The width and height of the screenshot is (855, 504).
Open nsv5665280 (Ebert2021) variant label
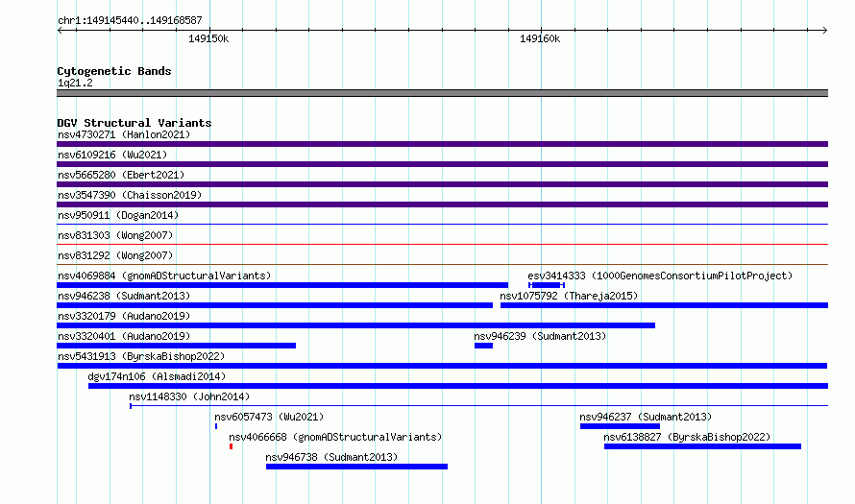tap(121, 175)
